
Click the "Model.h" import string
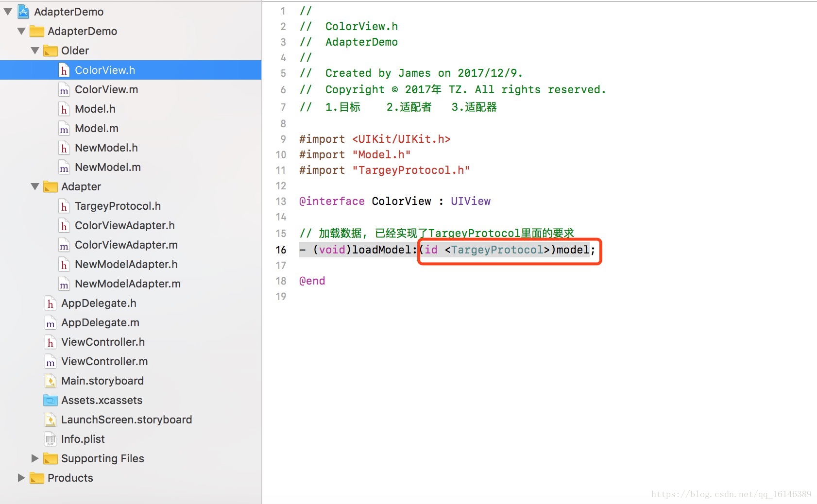coord(381,155)
